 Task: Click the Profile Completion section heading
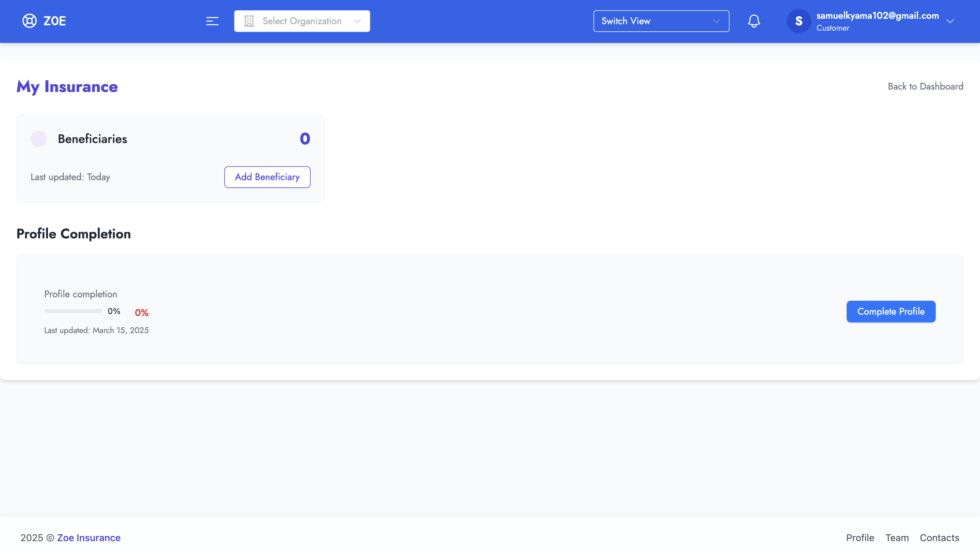[74, 234]
